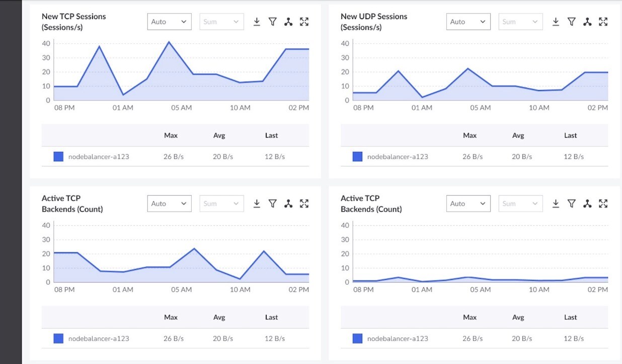Click Max column header in New UDP Sessions table

(470, 135)
